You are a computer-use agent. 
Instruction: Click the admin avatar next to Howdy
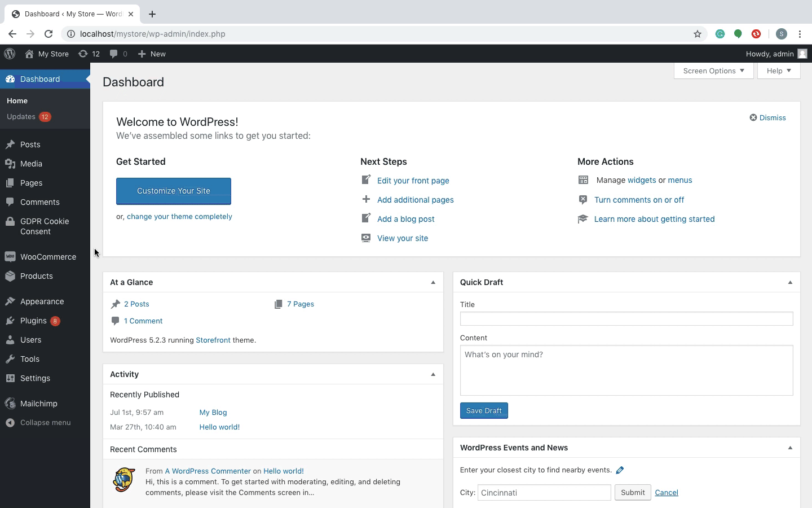point(802,54)
